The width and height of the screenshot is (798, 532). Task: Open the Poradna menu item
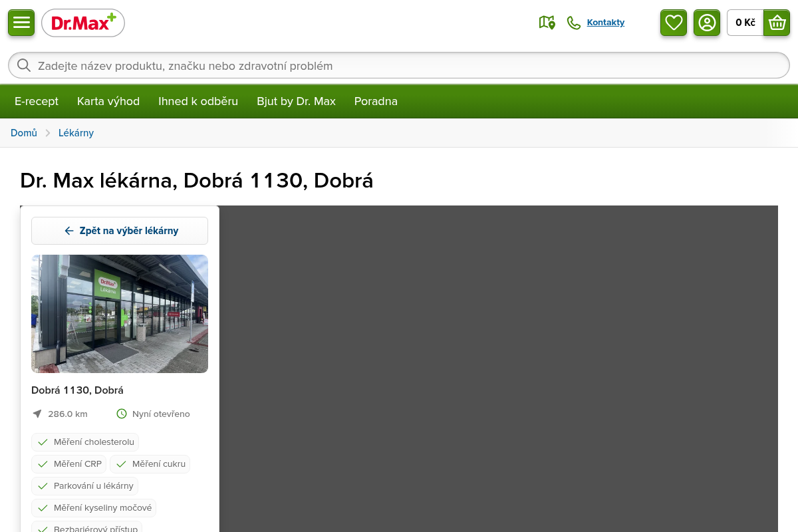pyautogui.click(x=376, y=101)
